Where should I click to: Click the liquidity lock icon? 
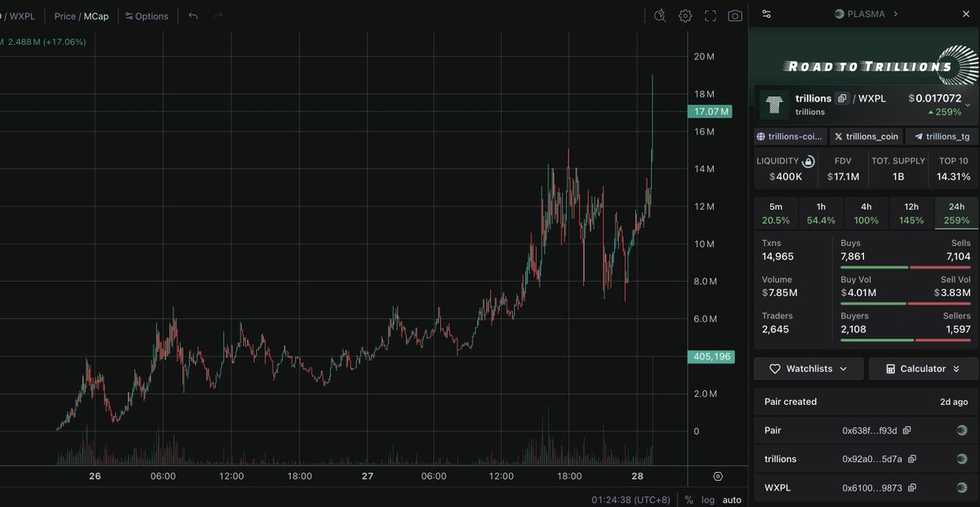(x=808, y=161)
